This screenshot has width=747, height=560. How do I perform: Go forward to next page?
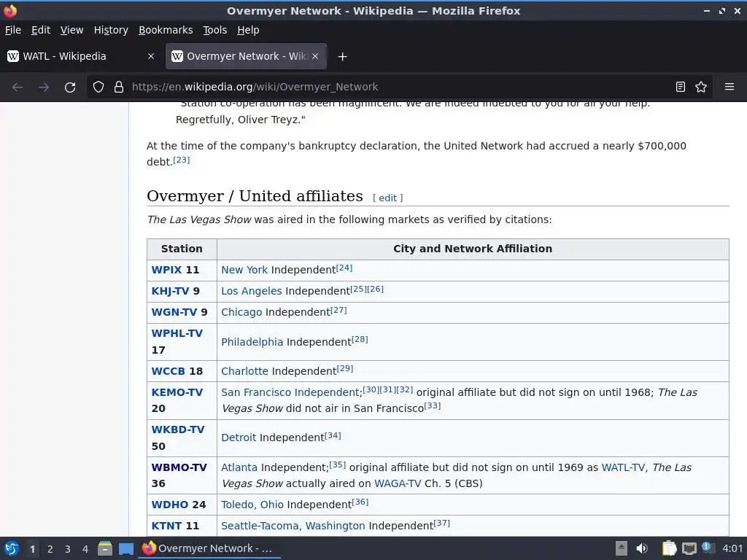pos(44,87)
